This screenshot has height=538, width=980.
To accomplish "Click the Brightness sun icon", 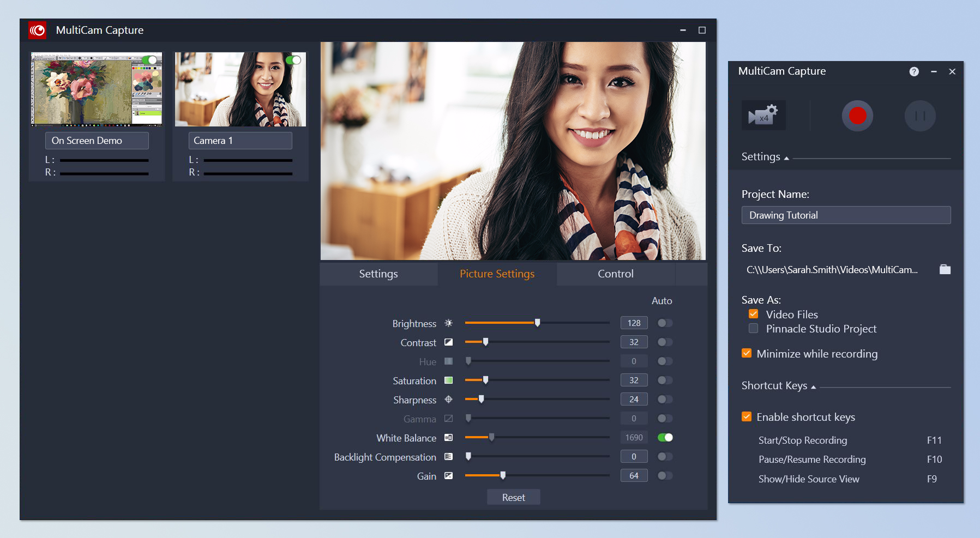I will [448, 323].
